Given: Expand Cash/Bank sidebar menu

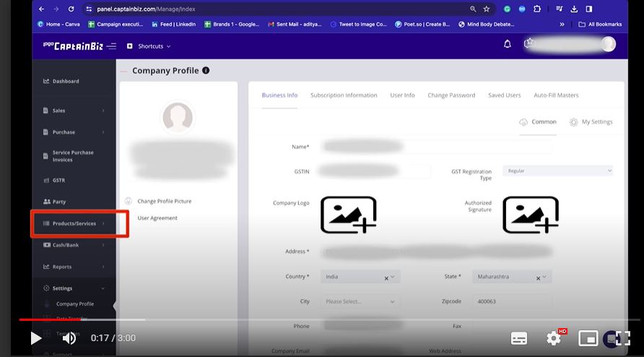Looking at the screenshot, I should pyautogui.click(x=74, y=245).
